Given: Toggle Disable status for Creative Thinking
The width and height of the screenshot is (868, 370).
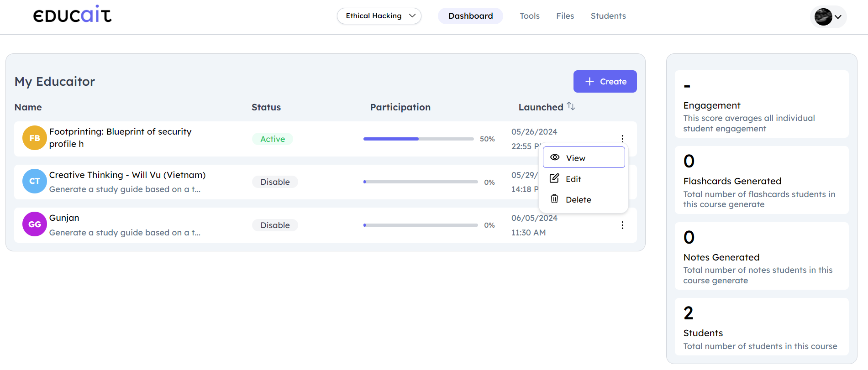Looking at the screenshot, I should click(x=275, y=182).
